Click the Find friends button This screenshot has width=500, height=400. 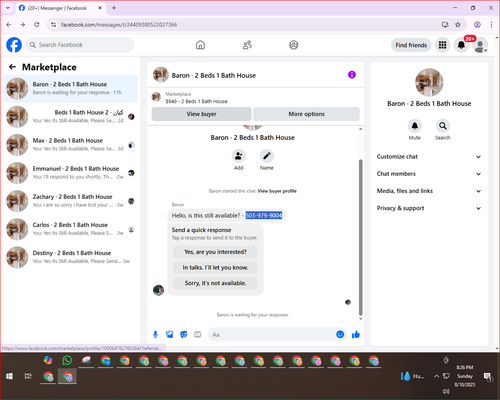coord(411,45)
